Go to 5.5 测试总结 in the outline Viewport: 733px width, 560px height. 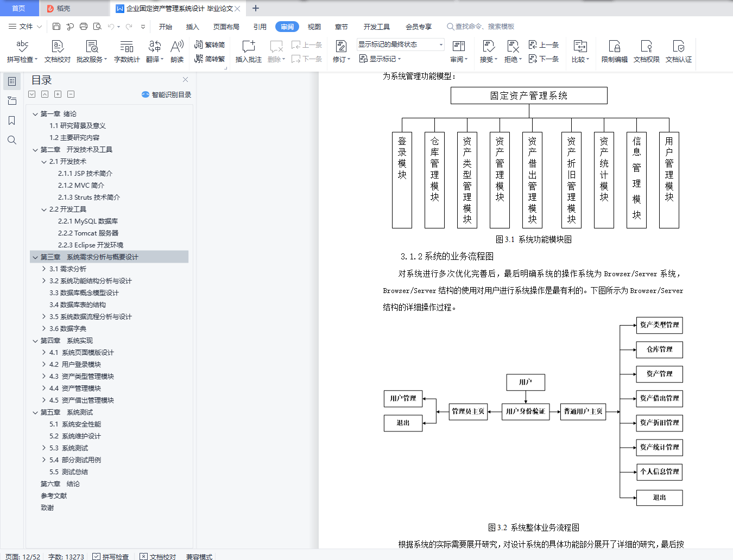pyautogui.click(x=68, y=472)
